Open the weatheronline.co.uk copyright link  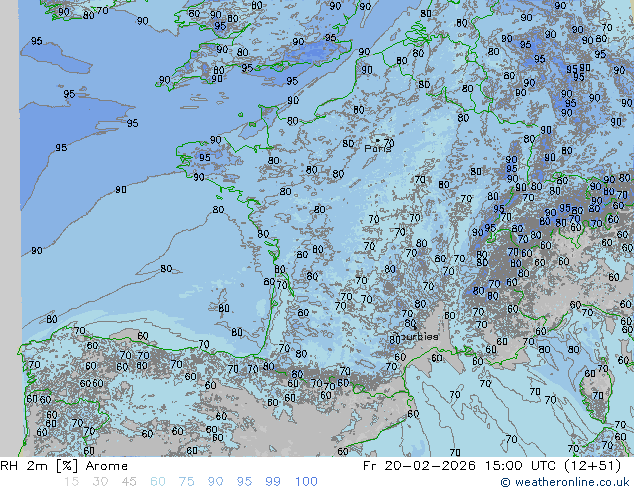(x=565, y=482)
